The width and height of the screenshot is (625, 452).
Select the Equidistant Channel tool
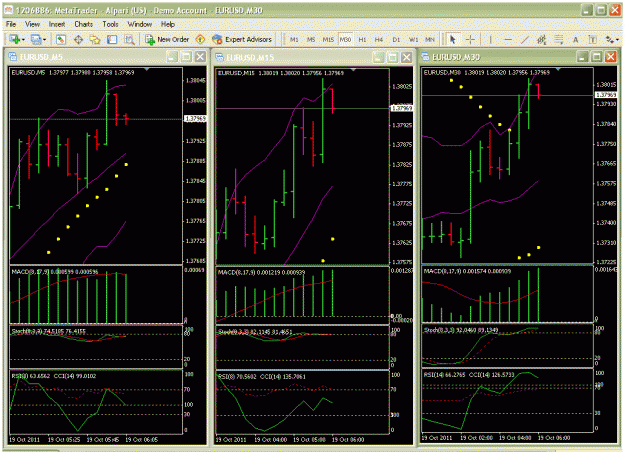(542, 39)
